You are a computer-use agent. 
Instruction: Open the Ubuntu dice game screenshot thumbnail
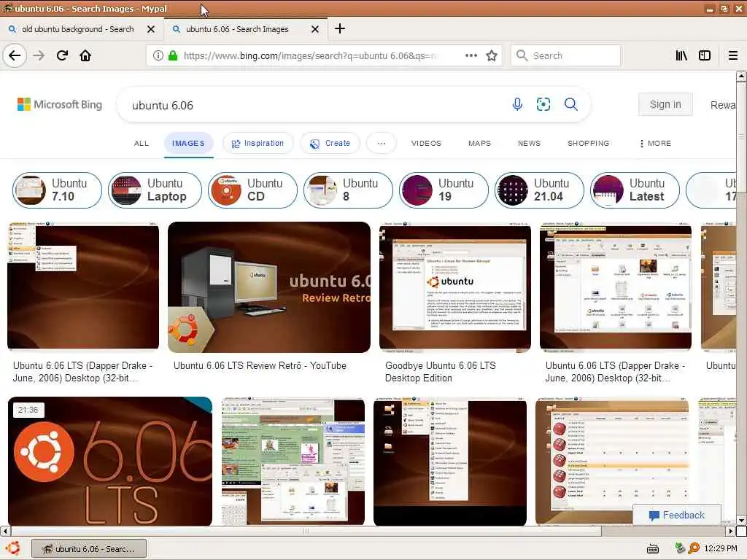coord(612,462)
